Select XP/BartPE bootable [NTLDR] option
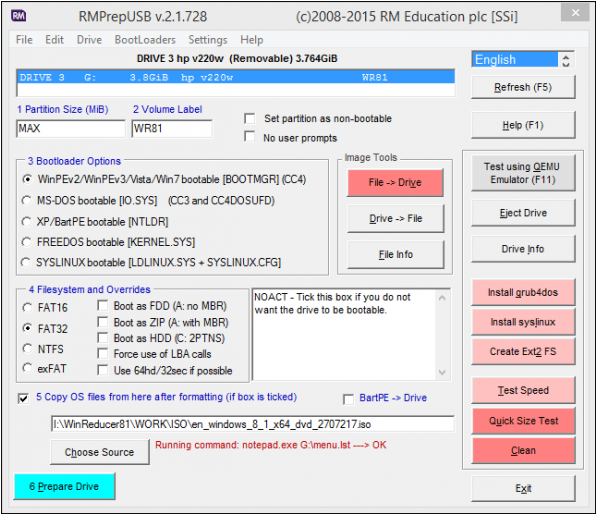Image resolution: width=597 pixels, height=515 pixels. tap(27, 221)
